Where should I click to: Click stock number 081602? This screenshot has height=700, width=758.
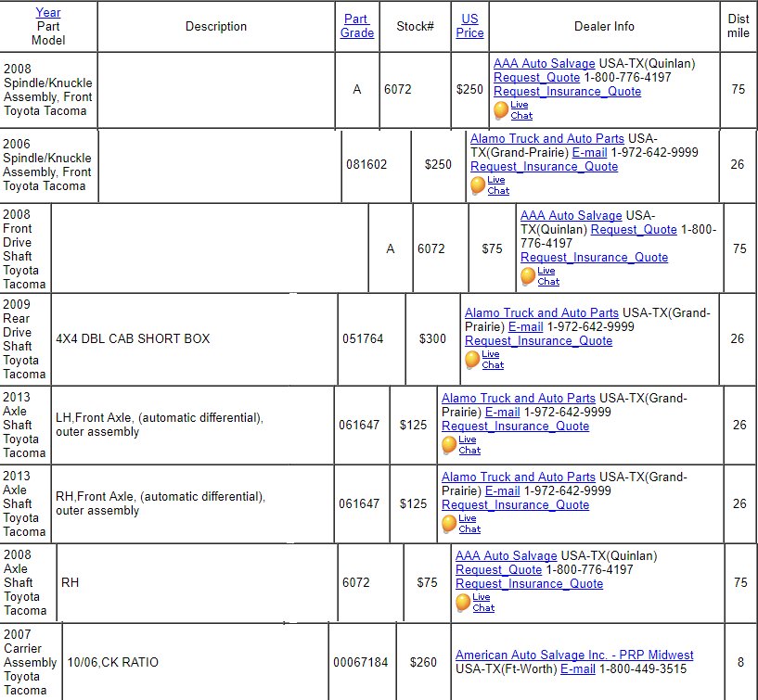(366, 165)
